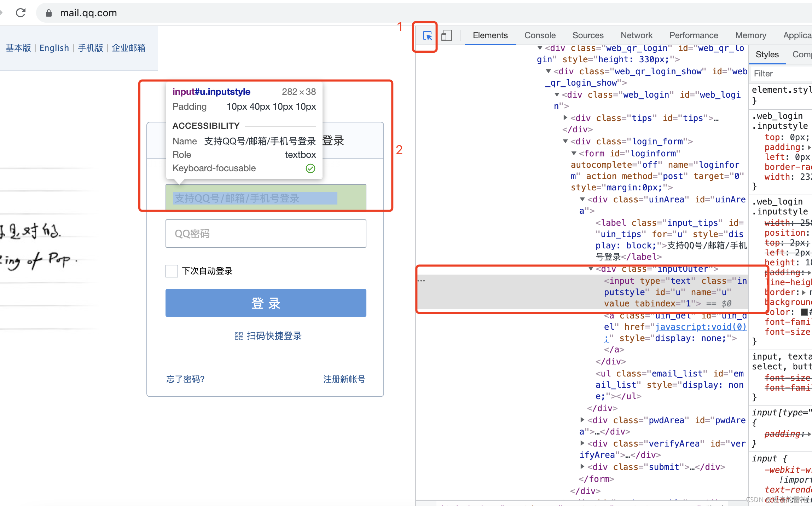
Task: Expand the submit div node
Action: pyautogui.click(x=582, y=467)
